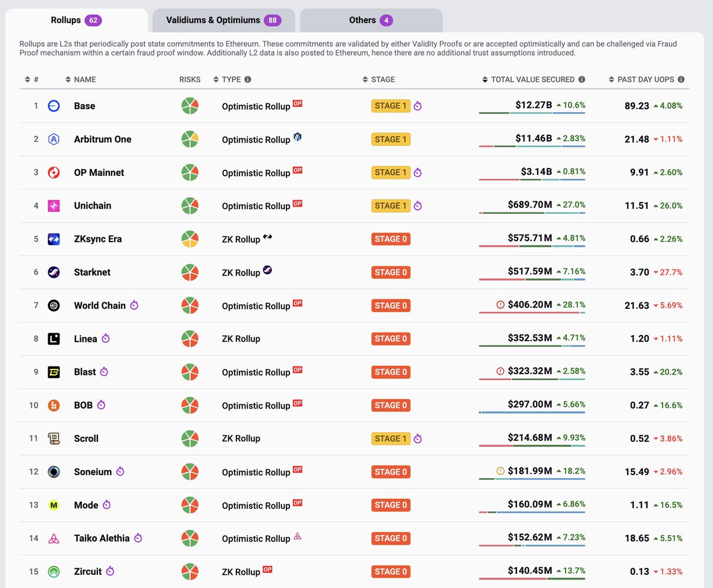The width and height of the screenshot is (713, 588).
Task: Click the info icon beside Past Day UOPS
Action: [681, 80]
